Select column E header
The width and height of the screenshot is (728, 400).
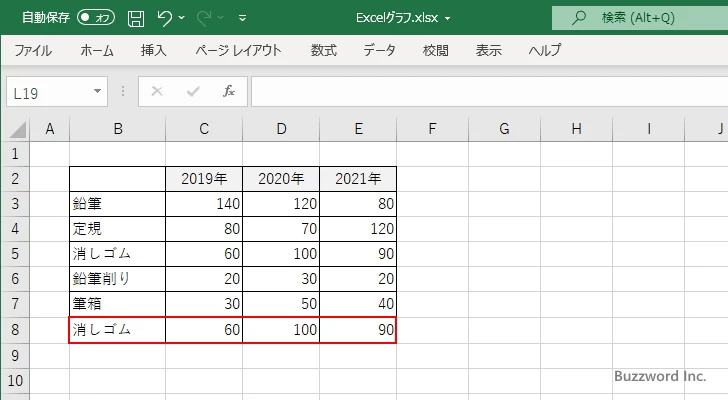358,129
